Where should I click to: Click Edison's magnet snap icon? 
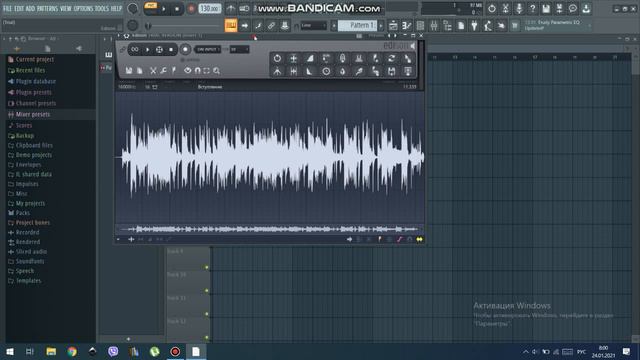tap(198, 71)
